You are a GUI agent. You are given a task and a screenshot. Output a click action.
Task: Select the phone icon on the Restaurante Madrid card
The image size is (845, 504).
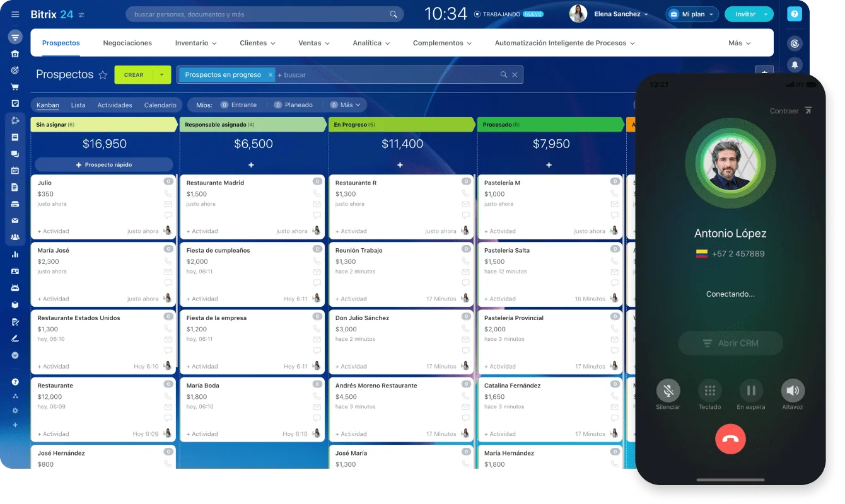click(x=317, y=193)
